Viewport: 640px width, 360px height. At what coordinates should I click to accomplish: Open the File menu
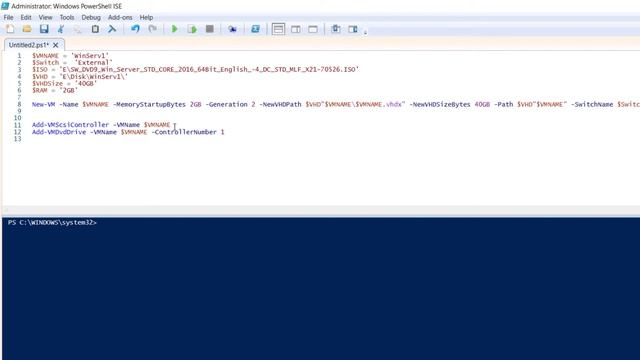[x=8, y=18]
